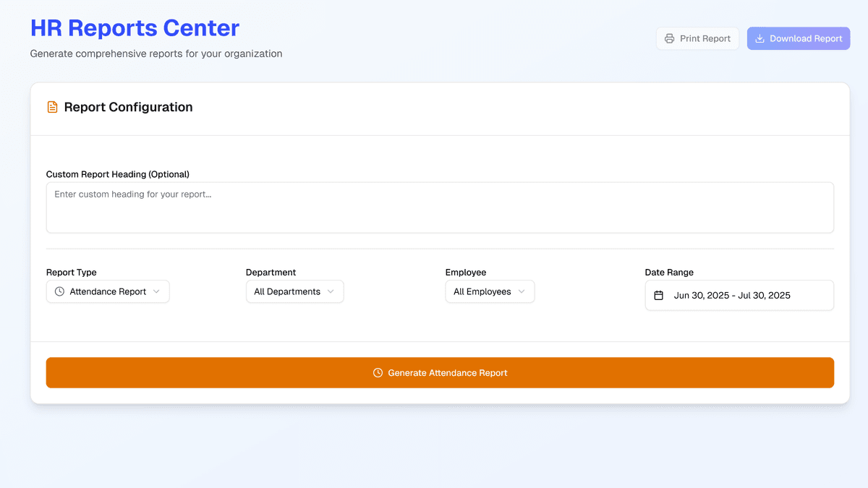This screenshot has width=868, height=488.
Task: Click the orange document icon beside Report Configuration
Action: pos(52,107)
